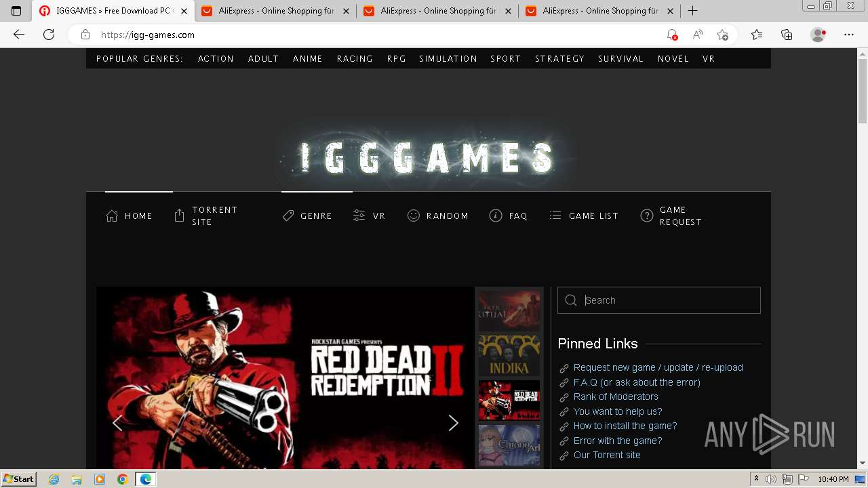The image size is (868, 488).
Task: Open How to install the game? link
Action: coord(625,426)
